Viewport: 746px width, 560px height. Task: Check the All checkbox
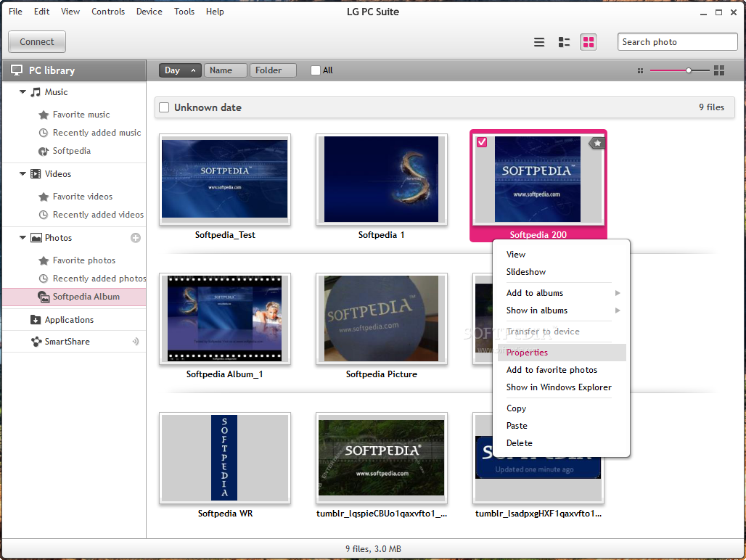point(316,70)
